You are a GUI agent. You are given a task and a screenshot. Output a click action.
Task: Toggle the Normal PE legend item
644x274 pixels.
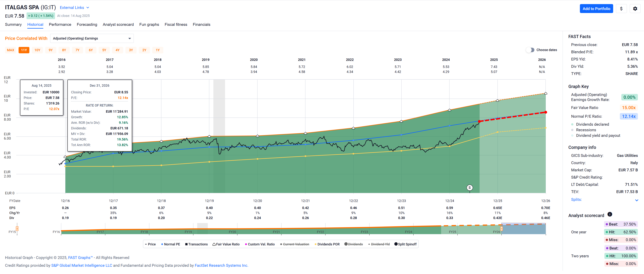[x=171, y=244]
